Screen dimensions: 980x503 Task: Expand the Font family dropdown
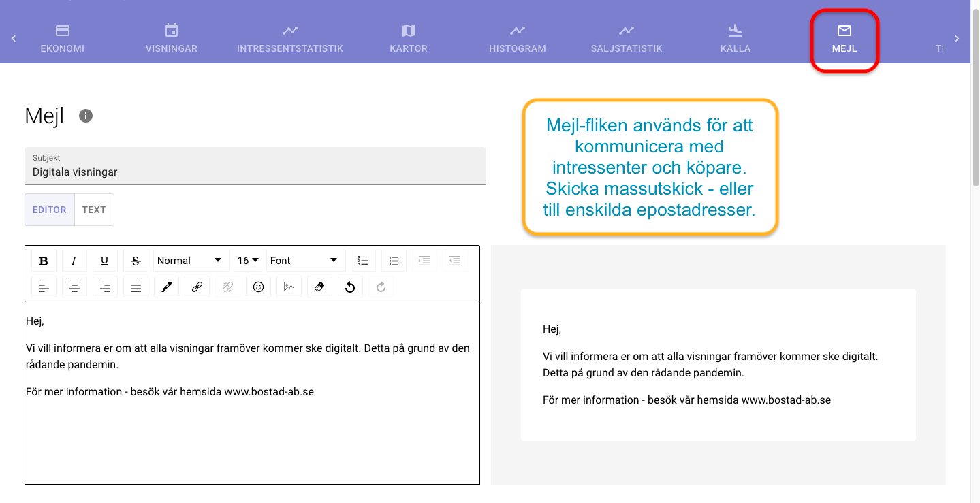305,260
